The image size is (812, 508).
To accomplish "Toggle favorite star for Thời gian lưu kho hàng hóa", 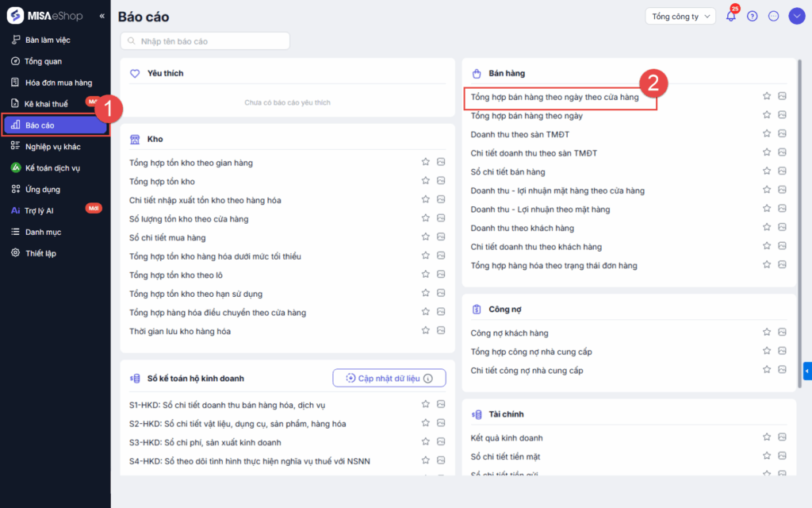I will (x=426, y=330).
